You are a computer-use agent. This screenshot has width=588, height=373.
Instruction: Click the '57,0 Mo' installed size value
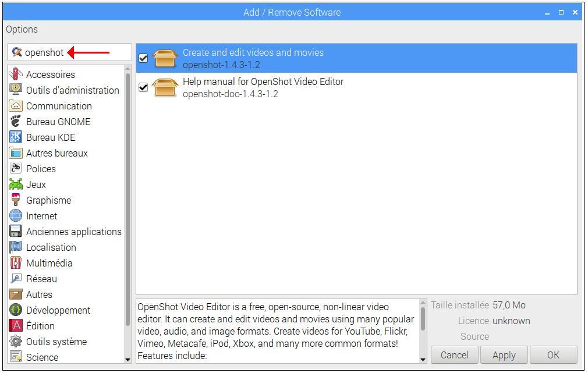coord(509,305)
